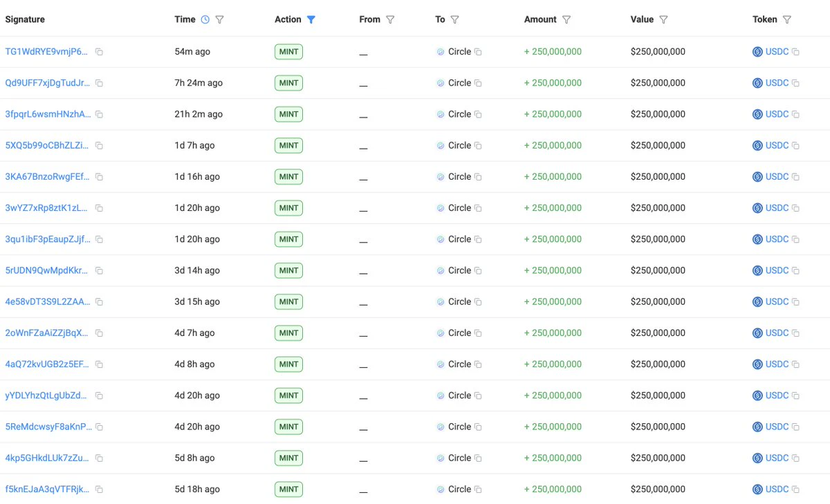
Task: Click the '5d 18h ago' time cell
Action: tap(197, 489)
